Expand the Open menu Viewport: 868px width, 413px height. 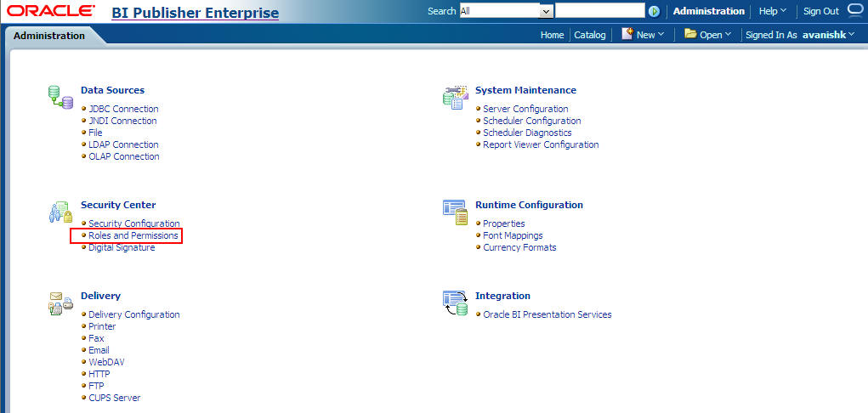pos(715,35)
